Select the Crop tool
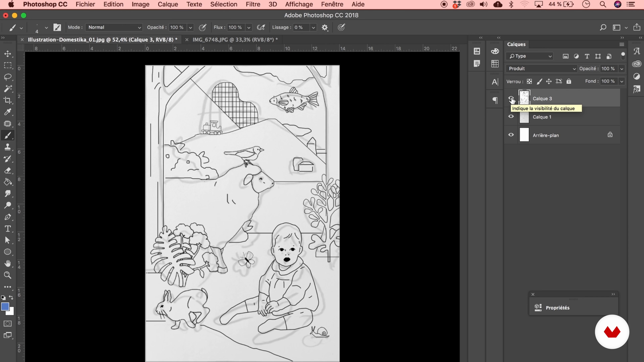Screen dimensions: 644x362 pyautogui.click(x=8, y=100)
